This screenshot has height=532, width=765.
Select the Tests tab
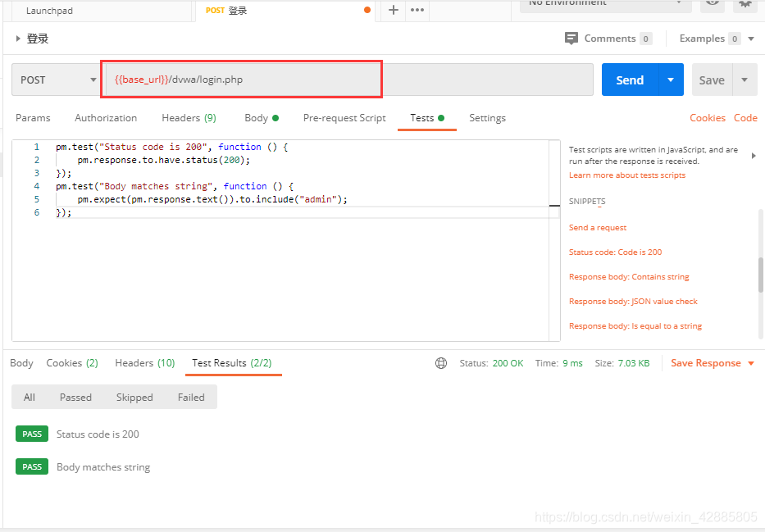pos(427,118)
